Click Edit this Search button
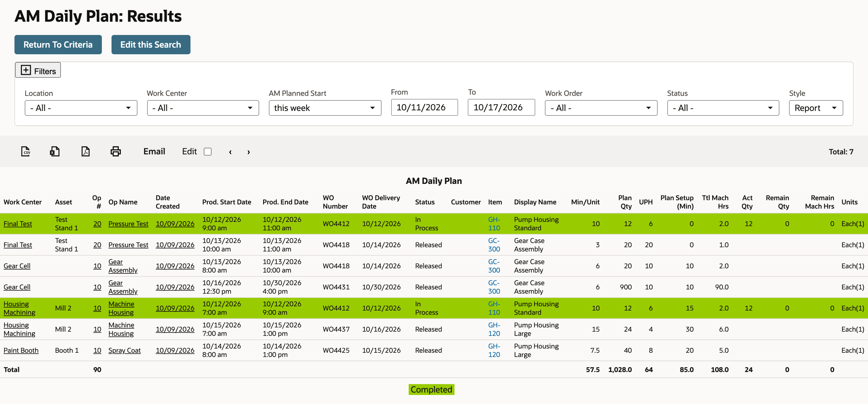This screenshot has width=868, height=404. click(151, 45)
